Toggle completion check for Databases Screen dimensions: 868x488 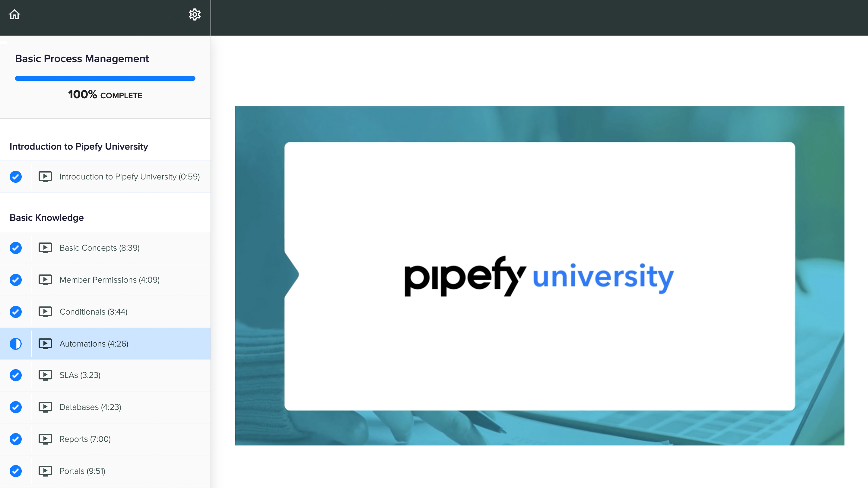tap(15, 407)
